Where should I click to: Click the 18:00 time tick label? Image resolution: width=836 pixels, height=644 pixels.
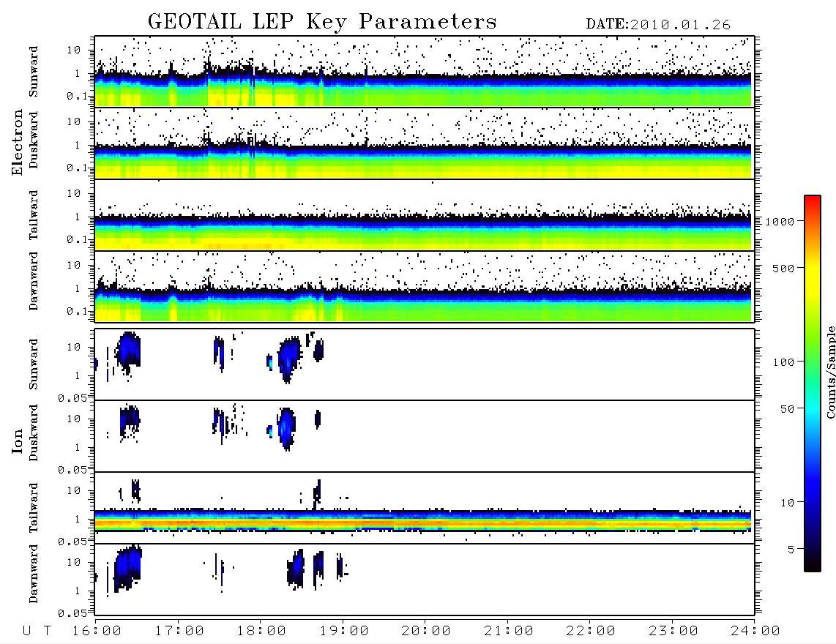(x=261, y=631)
